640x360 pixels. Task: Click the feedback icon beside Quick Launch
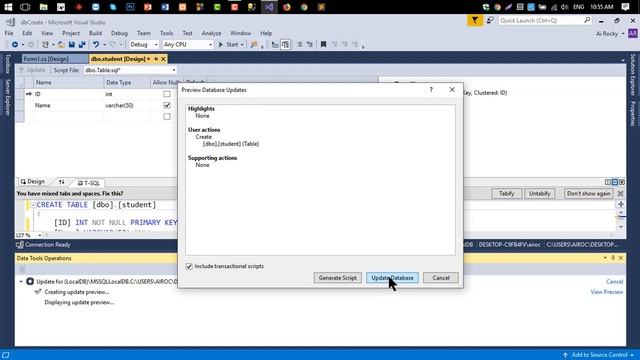coord(490,20)
